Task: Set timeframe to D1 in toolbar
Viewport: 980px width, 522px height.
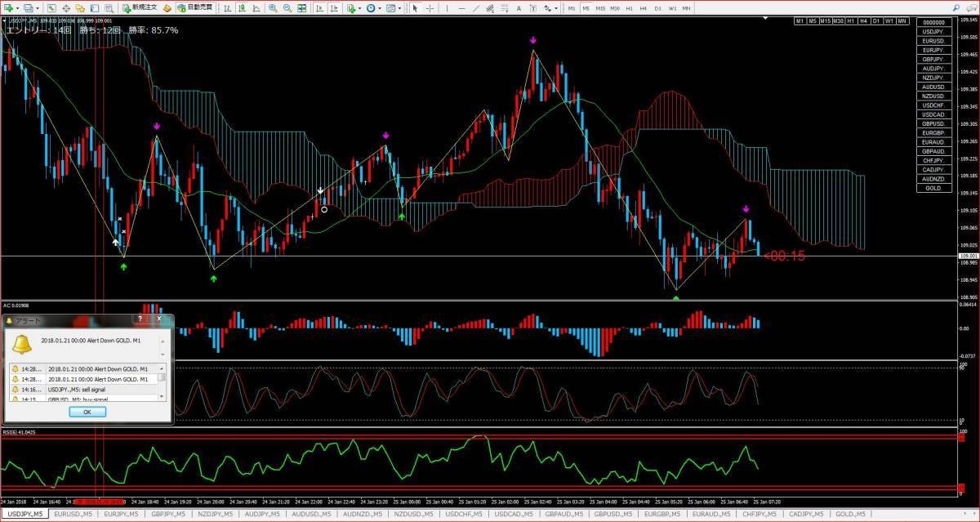Action: 657,7
